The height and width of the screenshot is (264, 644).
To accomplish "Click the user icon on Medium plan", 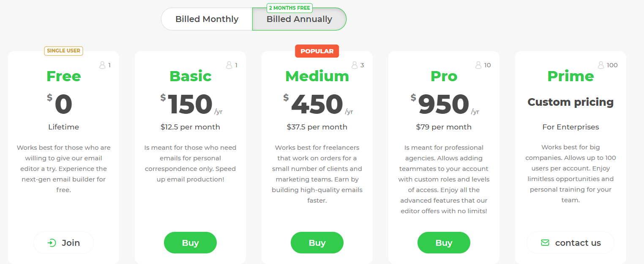I will (x=355, y=65).
